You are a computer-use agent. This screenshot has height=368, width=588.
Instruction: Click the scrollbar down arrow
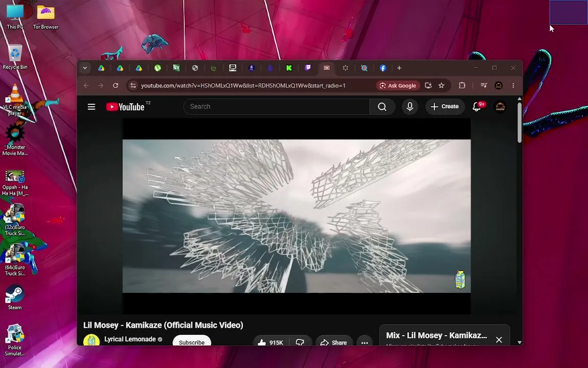click(520, 342)
